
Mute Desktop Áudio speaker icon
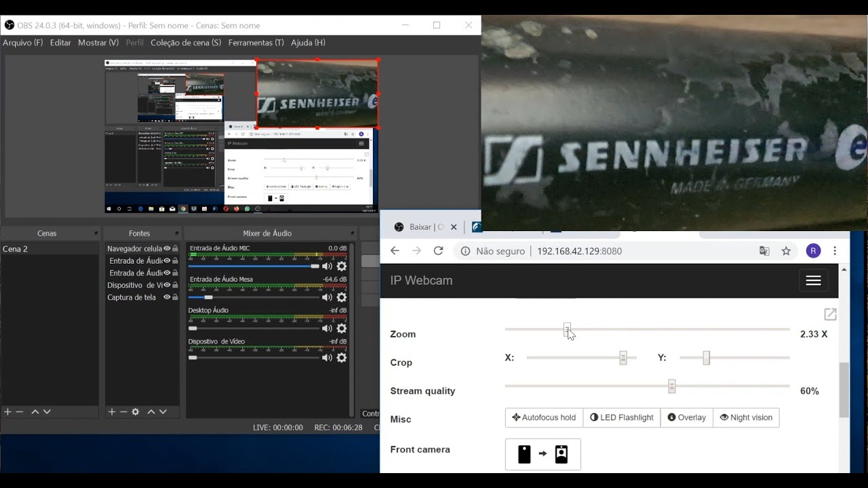[x=327, y=328]
